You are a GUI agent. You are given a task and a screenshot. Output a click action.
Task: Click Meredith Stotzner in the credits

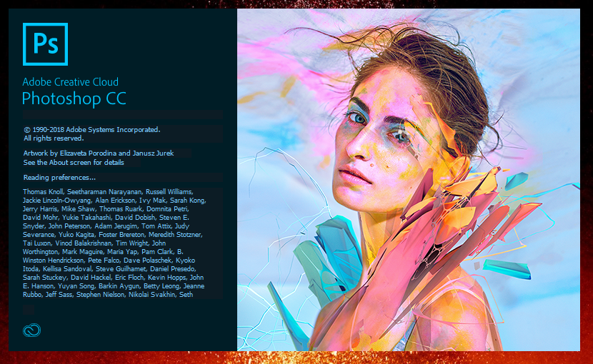pos(175,235)
